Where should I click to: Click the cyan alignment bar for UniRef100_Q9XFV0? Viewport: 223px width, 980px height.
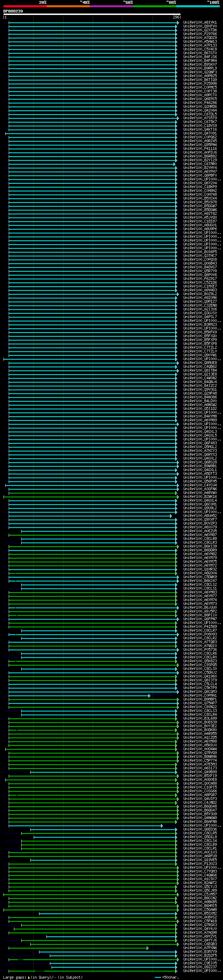(x=93, y=26)
